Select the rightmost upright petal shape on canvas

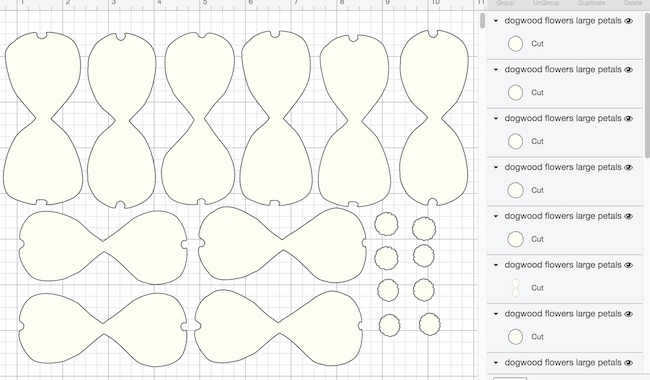(434, 118)
